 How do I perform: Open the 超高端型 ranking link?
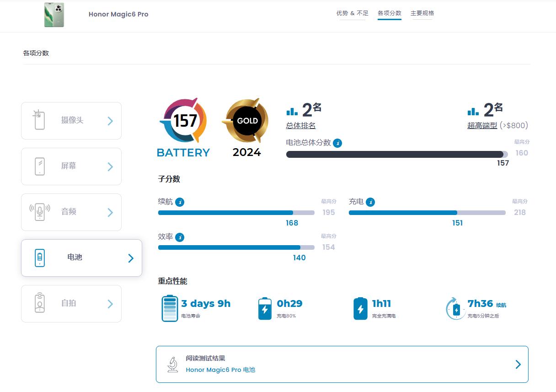(x=482, y=126)
